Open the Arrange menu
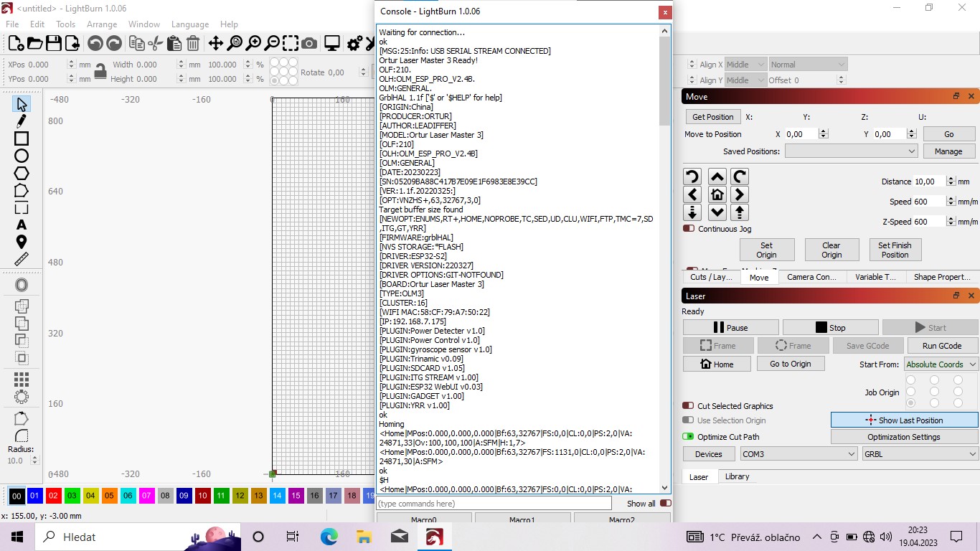The height and width of the screenshot is (551, 980). coord(102,24)
